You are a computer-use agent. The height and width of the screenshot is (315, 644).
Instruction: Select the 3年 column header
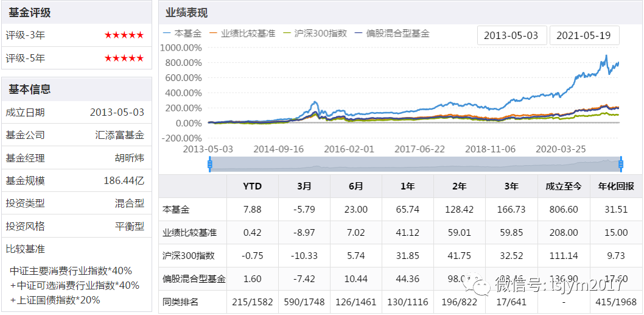click(x=511, y=186)
